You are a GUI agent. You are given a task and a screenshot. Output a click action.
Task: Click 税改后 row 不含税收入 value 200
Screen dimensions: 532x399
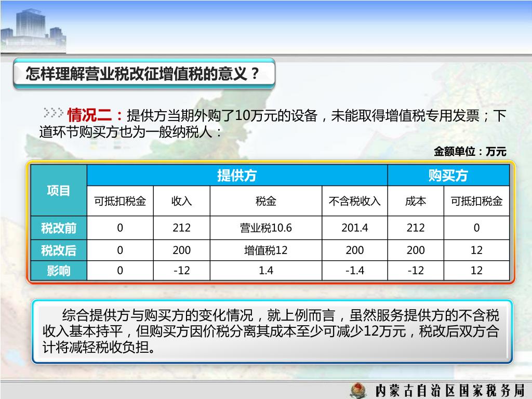[x=354, y=250]
